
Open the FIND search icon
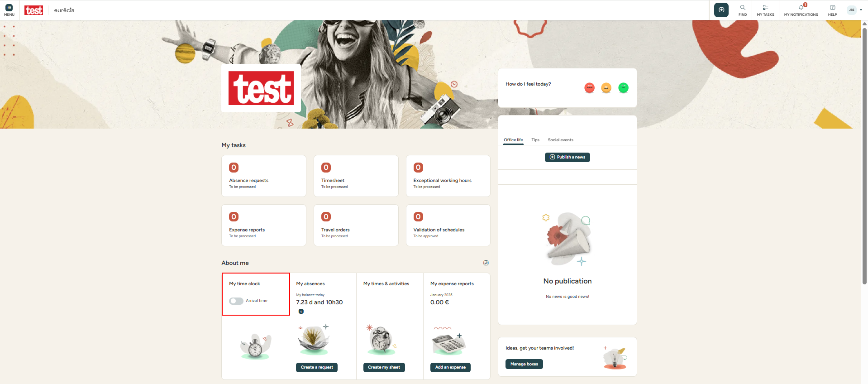(x=743, y=8)
